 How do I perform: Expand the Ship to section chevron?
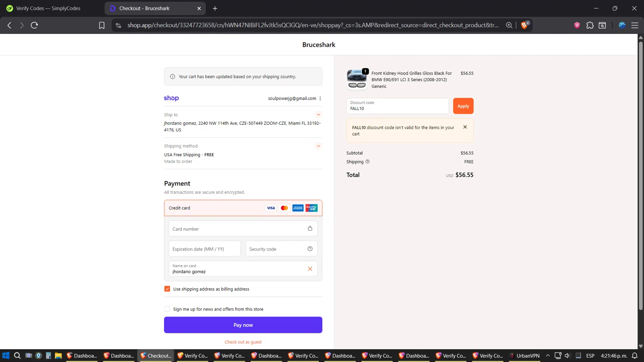319,115
